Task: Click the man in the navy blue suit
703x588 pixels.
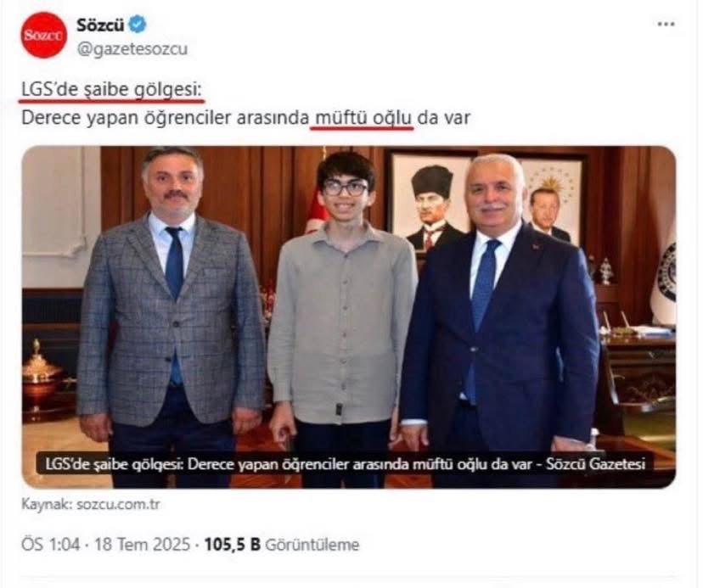Action: (500, 318)
